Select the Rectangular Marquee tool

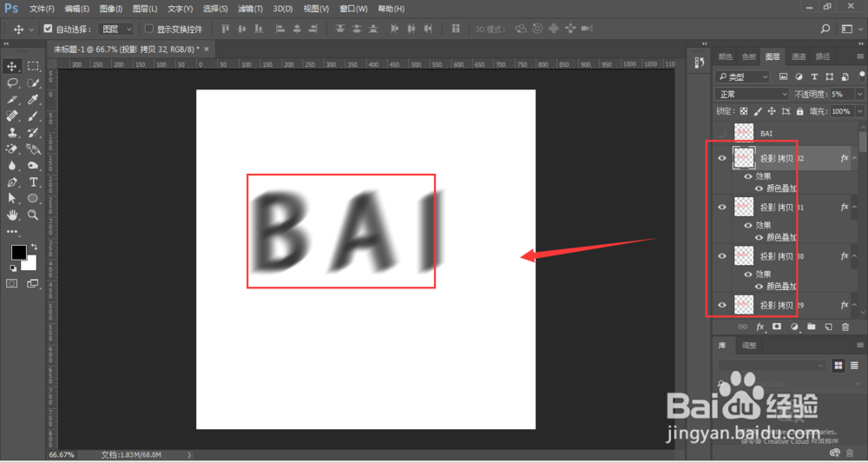tap(33, 67)
